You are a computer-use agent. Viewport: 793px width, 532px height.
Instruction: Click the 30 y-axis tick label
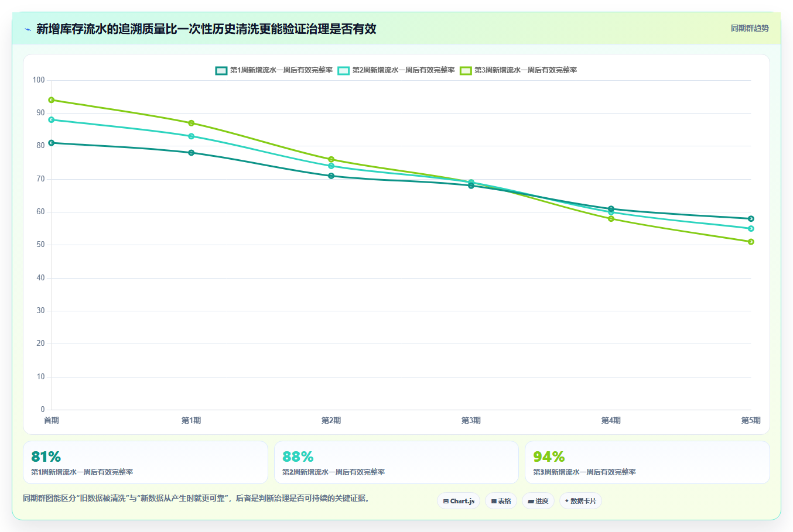point(40,311)
